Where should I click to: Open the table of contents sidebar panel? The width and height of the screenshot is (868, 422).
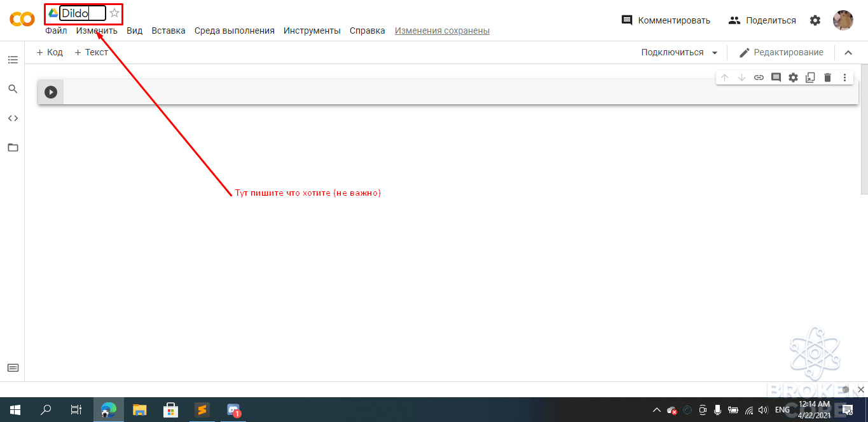(x=13, y=60)
